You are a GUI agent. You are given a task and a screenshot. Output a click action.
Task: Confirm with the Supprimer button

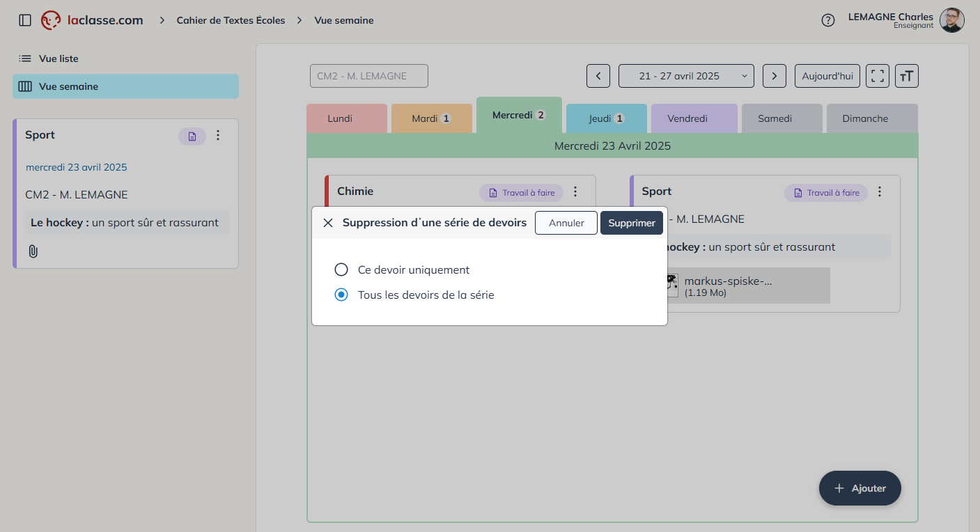coord(632,223)
